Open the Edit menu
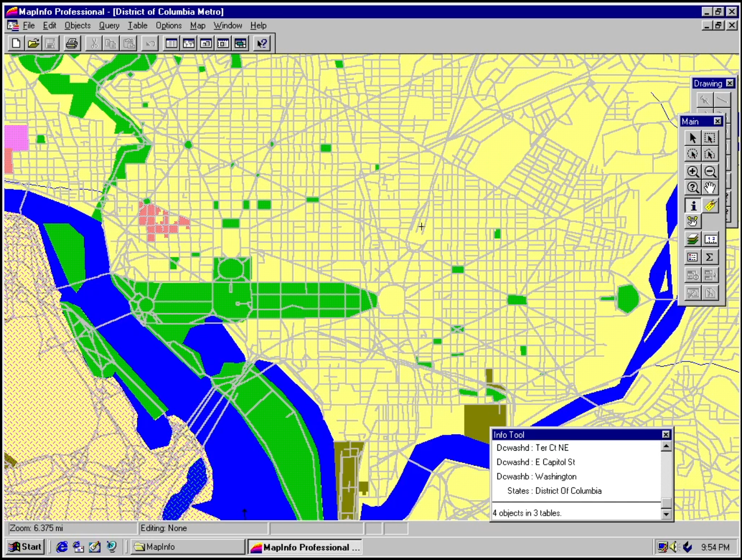 tap(50, 25)
